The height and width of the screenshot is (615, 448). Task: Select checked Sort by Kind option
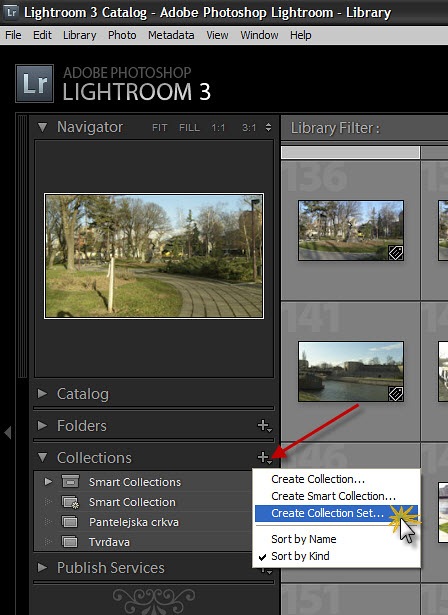pos(337,556)
